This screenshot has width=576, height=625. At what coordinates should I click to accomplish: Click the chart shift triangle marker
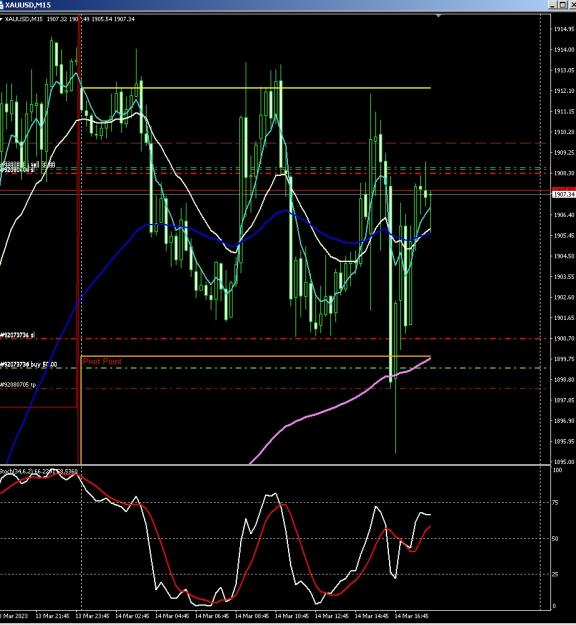pos(439,16)
